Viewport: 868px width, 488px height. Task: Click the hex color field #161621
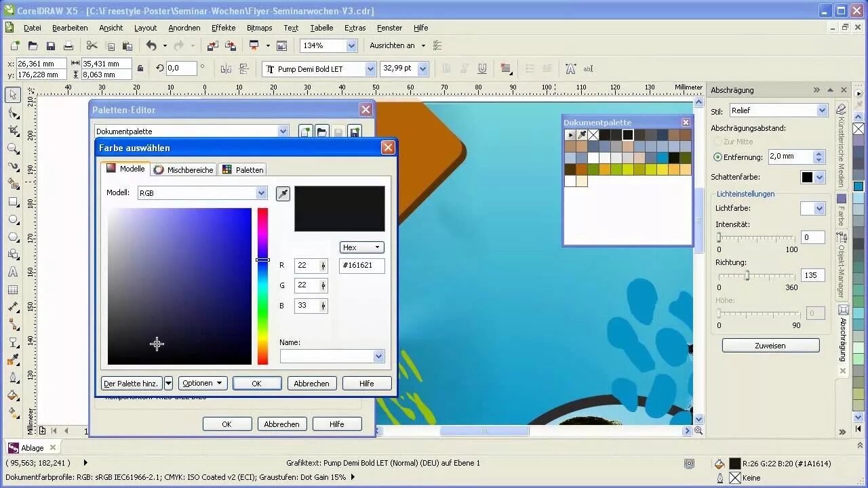362,266
